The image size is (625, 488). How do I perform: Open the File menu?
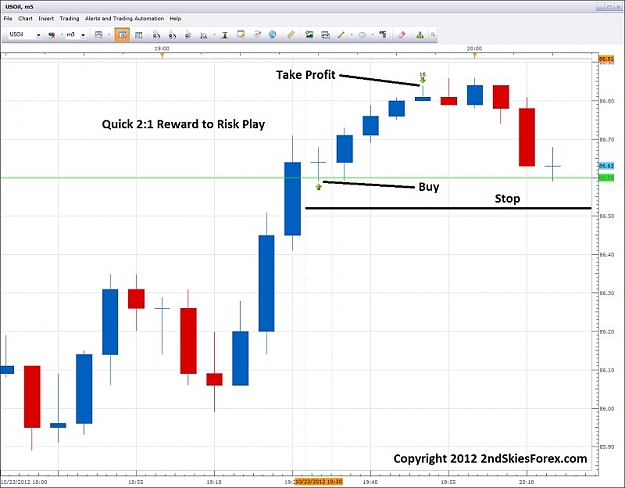[x=8, y=18]
